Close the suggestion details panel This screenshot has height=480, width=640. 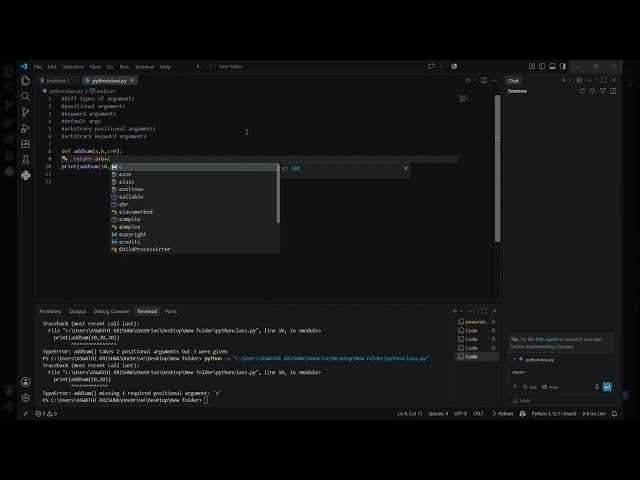406,168
